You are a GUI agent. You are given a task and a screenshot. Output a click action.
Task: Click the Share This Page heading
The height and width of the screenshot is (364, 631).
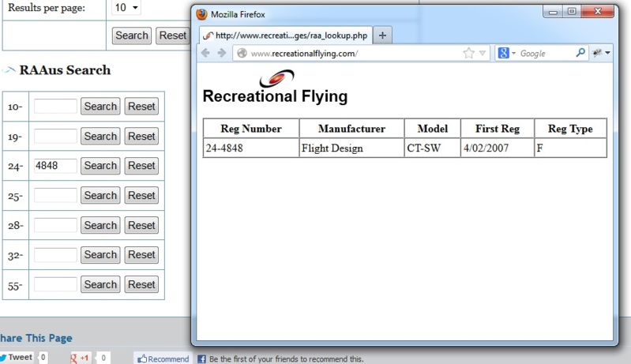pos(36,338)
